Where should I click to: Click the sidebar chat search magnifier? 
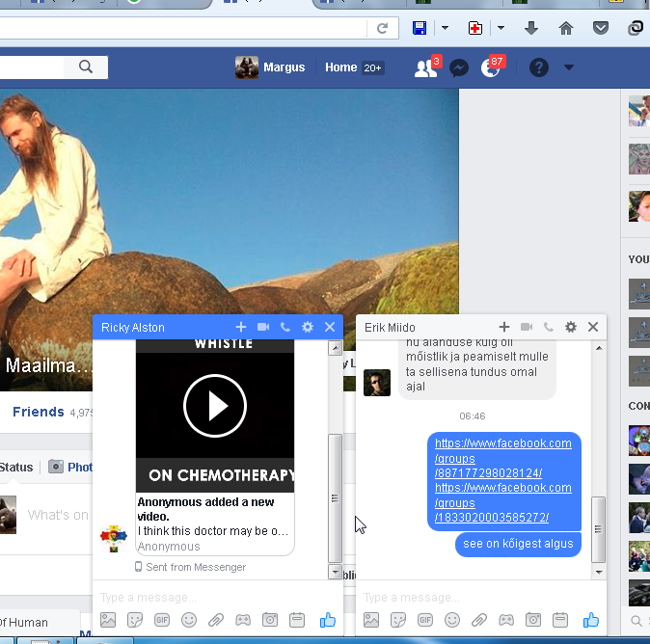coord(636,620)
